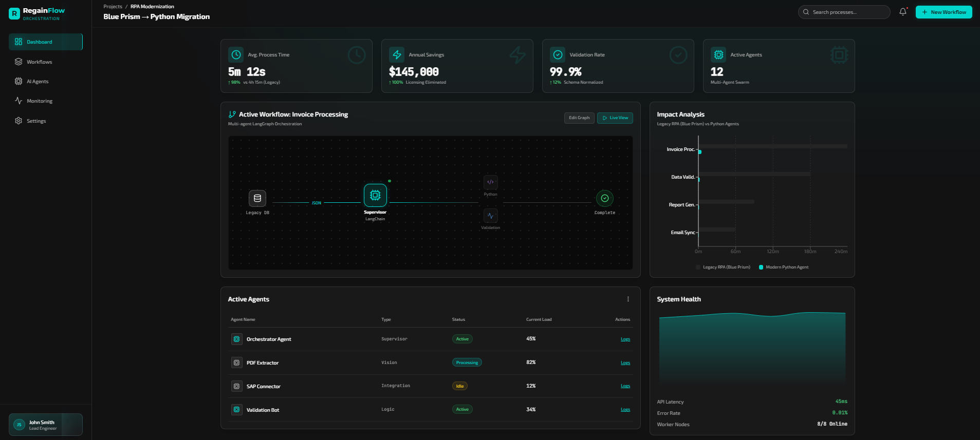This screenshot has width=980, height=440.
Task: Open Active Agents three-dot options menu
Action: 627,299
